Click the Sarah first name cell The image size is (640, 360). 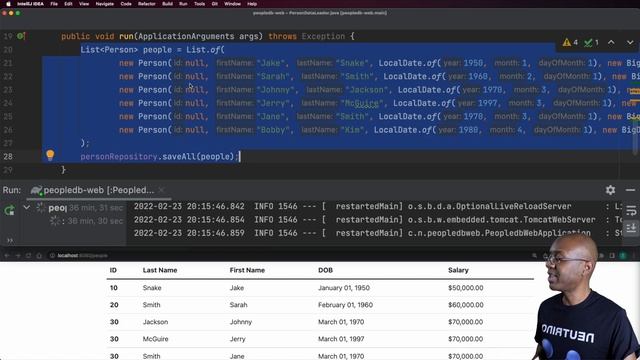(x=238, y=305)
